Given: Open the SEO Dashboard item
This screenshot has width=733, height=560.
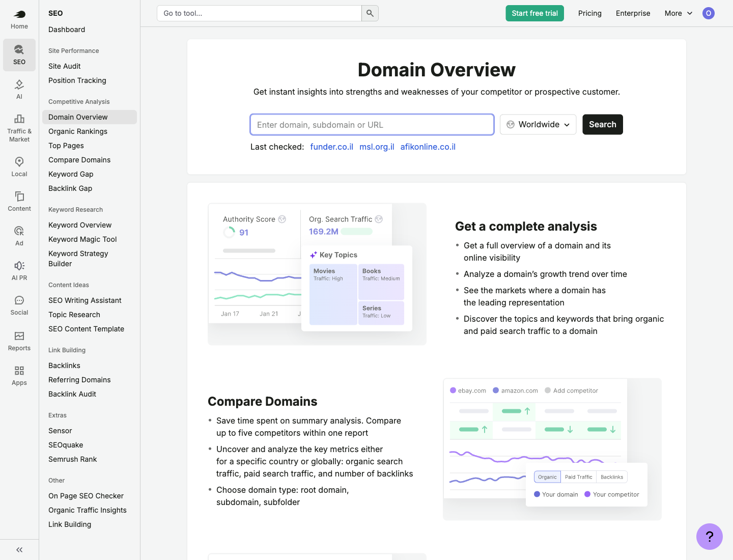Looking at the screenshot, I should click(67, 30).
